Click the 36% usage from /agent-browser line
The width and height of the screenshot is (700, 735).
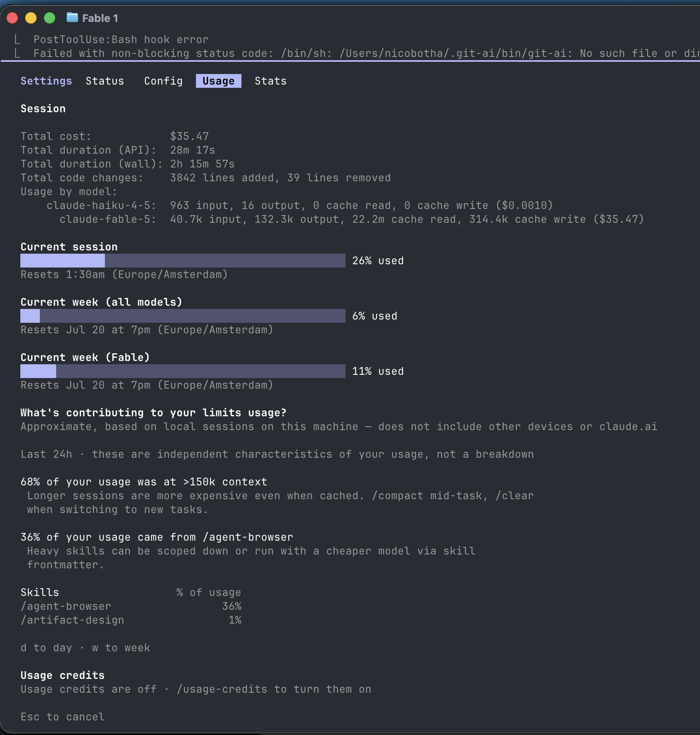click(x=157, y=537)
